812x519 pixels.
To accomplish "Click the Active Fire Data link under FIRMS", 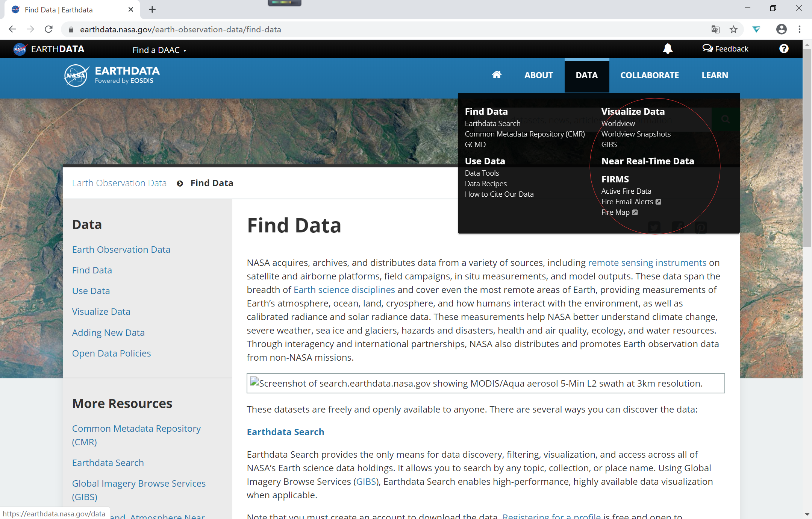I will point(626,191).
